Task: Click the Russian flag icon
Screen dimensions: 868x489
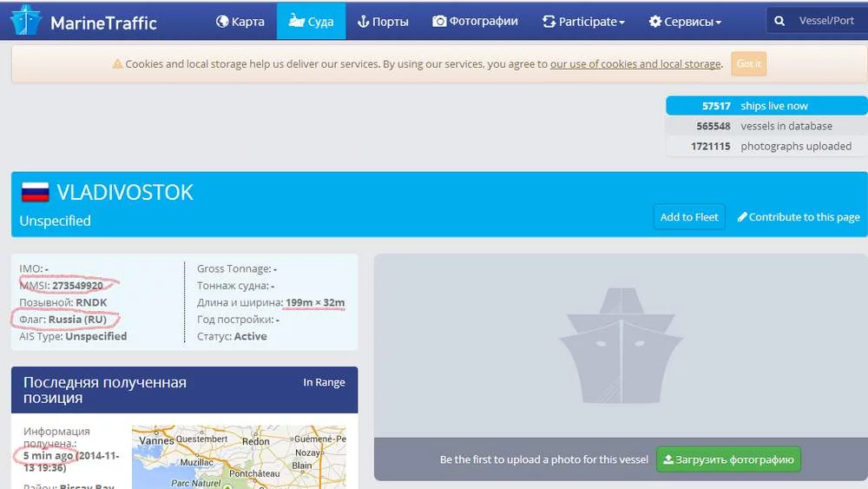Action: (35, 192)
